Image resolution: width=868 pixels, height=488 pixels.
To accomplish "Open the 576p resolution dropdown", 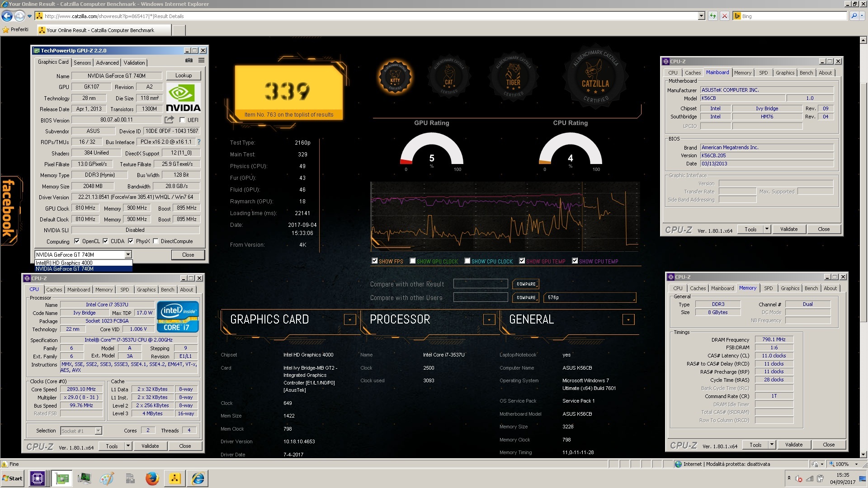I will pos(590,297).
